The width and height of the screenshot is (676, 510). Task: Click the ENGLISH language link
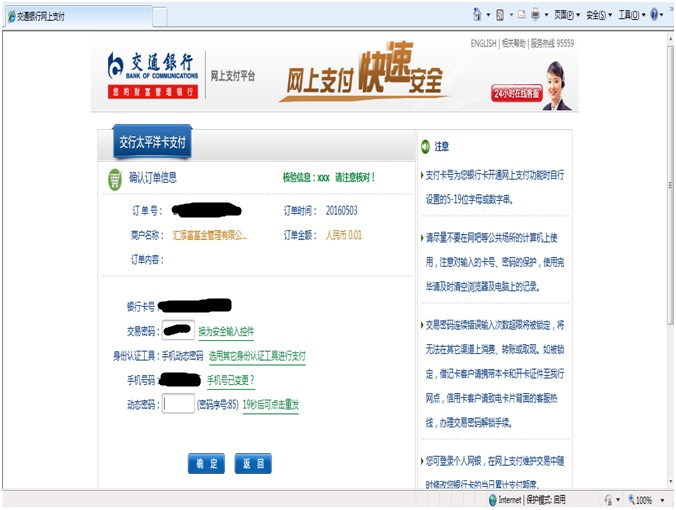[483, 44]
